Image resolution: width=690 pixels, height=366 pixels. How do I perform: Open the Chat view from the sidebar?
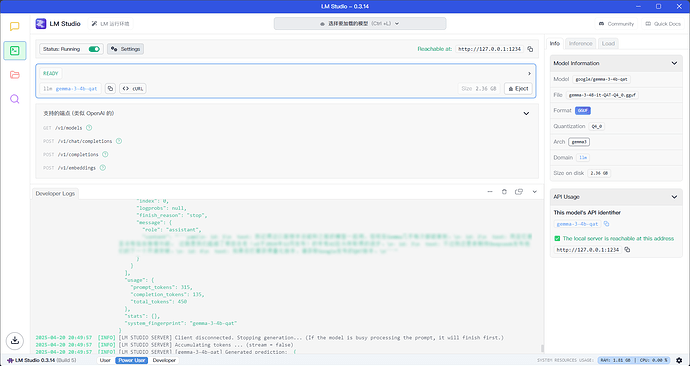point(15,26)
